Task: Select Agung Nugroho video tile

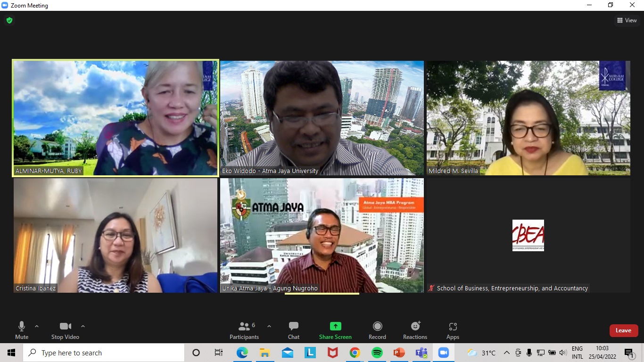Action: (x=322, y=235)
